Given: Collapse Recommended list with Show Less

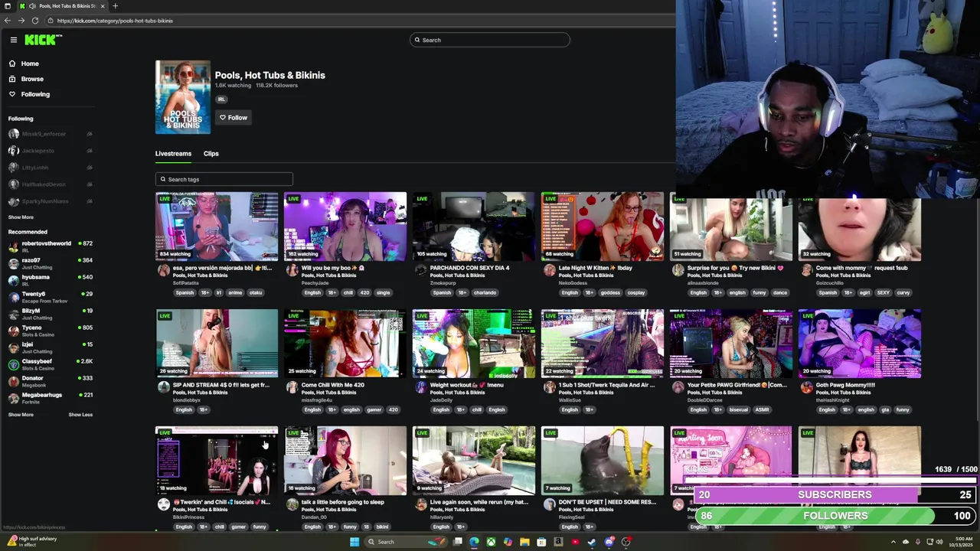Looking at the screenshot, I should point(80,415).
